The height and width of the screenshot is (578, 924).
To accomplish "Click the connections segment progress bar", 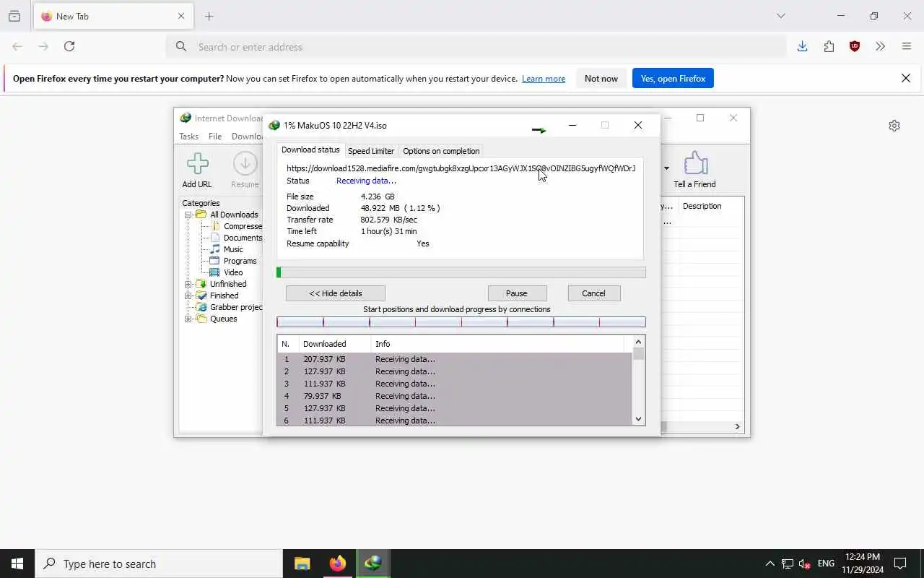I will point(461,322).
